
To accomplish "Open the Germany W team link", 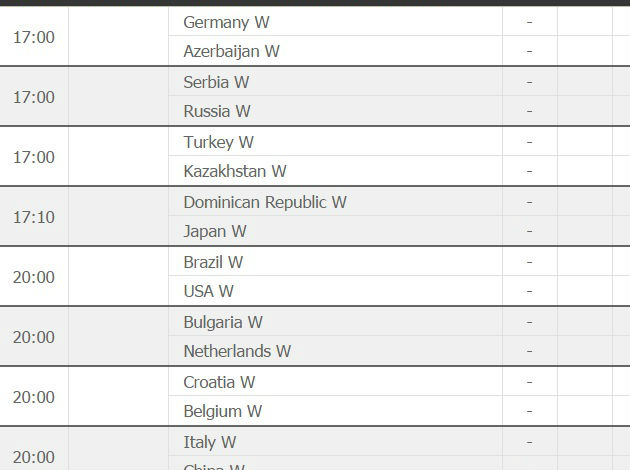I will coord(227,22).
